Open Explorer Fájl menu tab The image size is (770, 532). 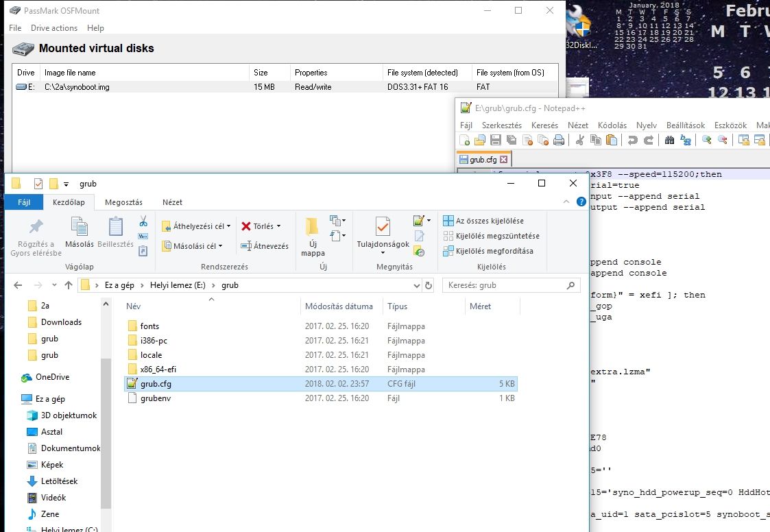pos(24,202)
